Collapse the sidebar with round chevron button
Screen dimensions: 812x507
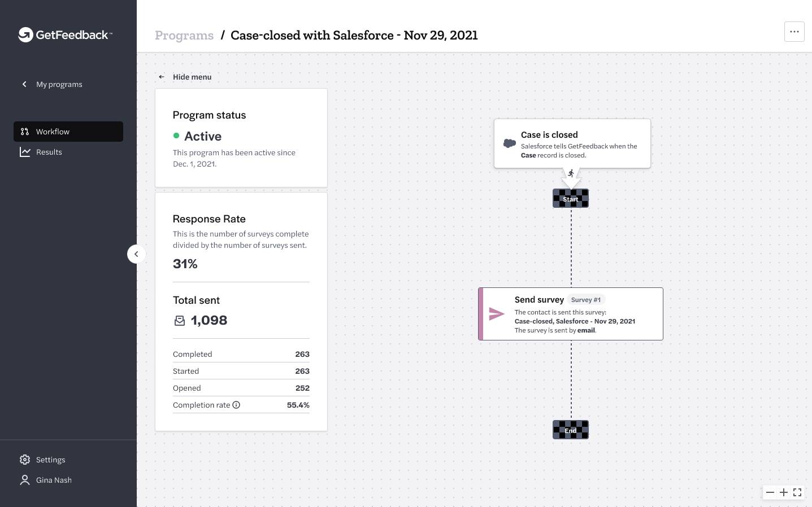(136, 254)
